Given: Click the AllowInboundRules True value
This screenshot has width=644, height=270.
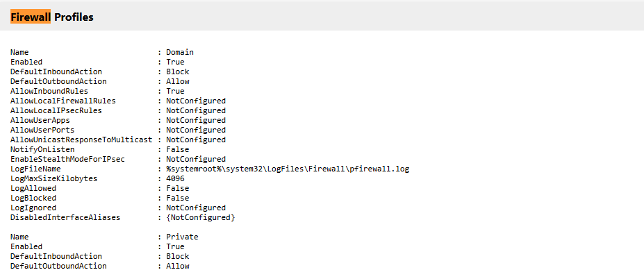Looking at the screenshot, I should 175,91.
